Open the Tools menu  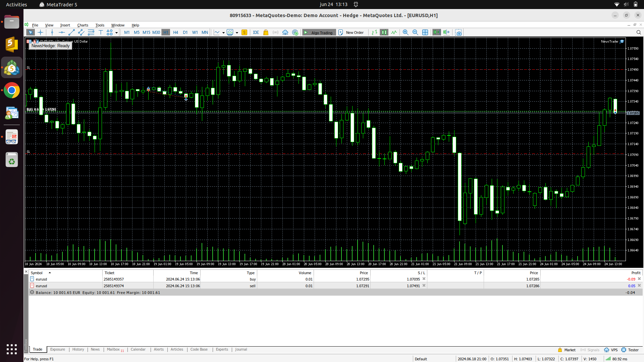click(100, 25)
